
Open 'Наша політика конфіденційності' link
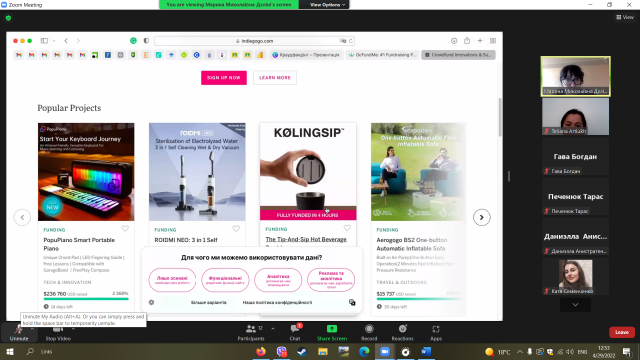tap(278, 302)
